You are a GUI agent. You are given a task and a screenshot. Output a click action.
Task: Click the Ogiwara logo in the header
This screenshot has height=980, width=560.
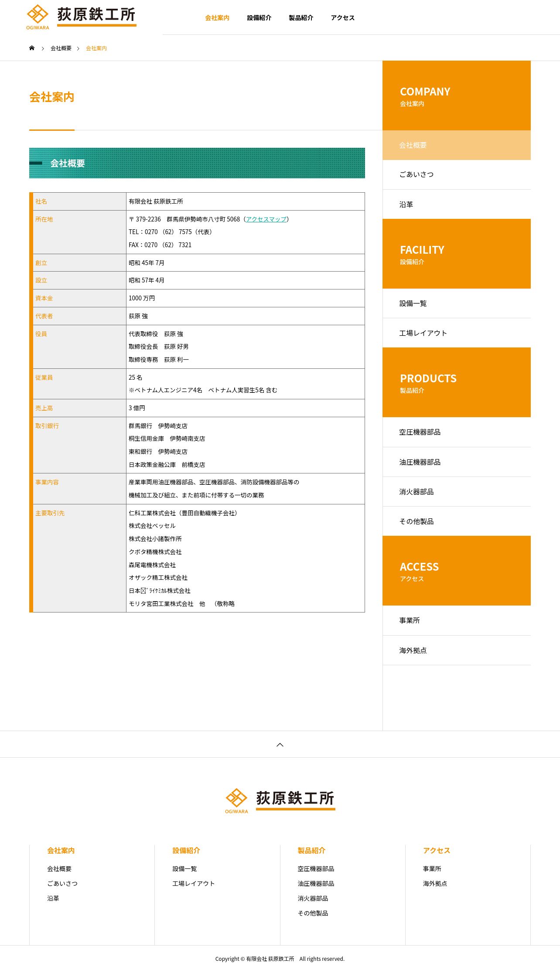click(x=81, y=17)
